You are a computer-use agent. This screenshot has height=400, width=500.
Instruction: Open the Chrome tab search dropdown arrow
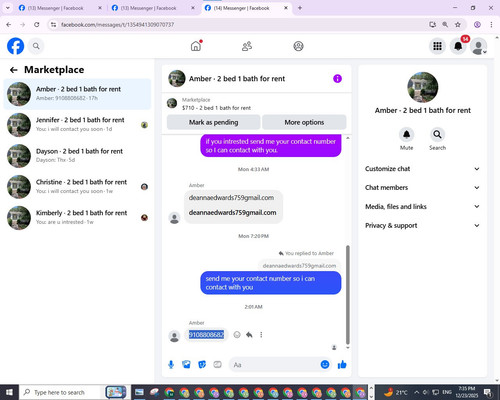coord(8,8)
